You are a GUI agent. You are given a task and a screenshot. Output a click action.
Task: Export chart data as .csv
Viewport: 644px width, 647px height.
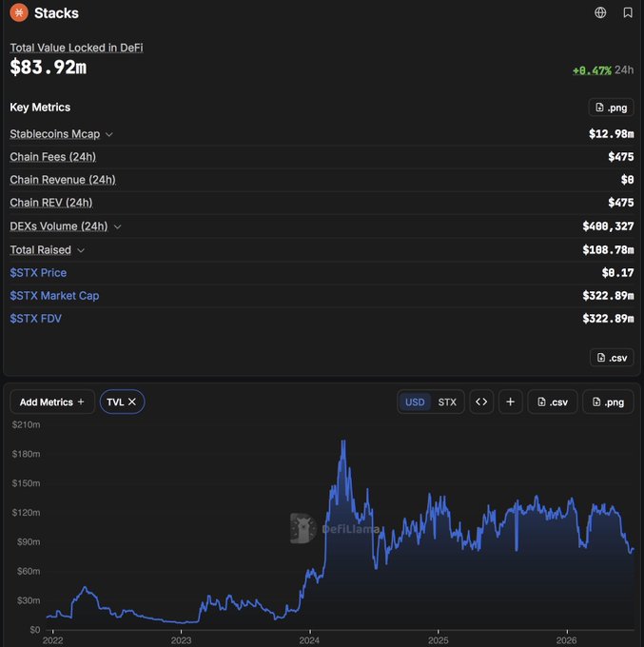coord(553,402)
